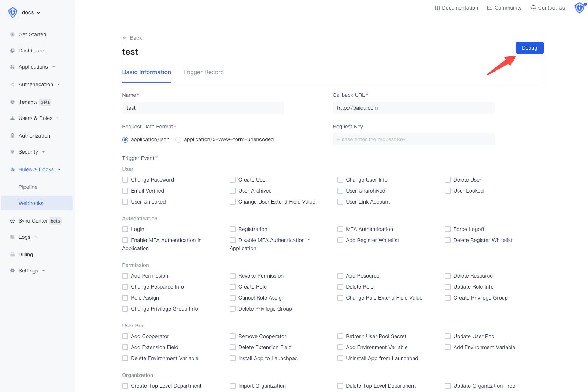Click the Authorization lock icon

pyautogui.click(x=12, y=136)
